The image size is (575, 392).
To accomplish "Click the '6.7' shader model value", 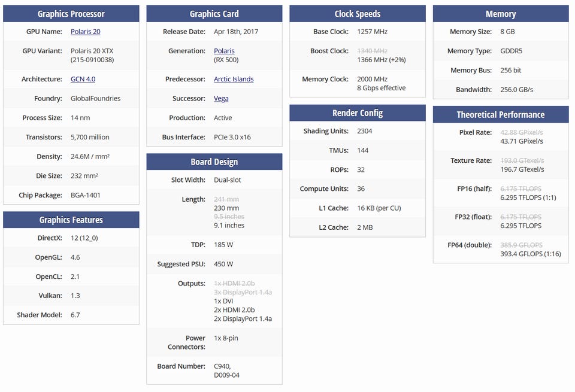I will (x=75, y=315).
